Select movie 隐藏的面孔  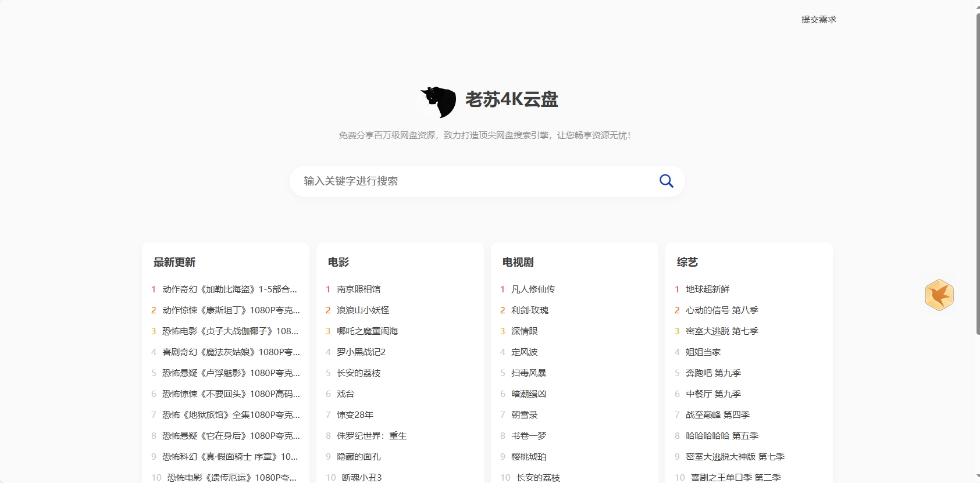[x=359, y=456]
